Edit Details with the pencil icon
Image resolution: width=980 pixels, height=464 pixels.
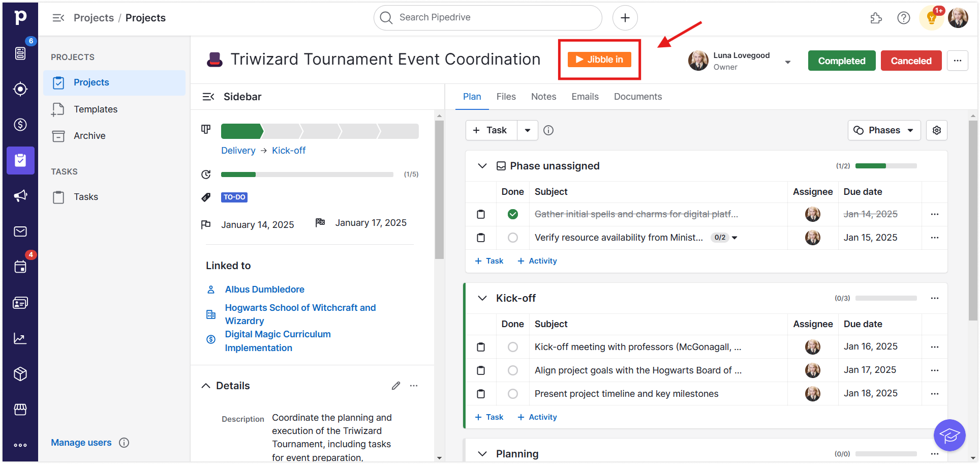tap(396, 386)
